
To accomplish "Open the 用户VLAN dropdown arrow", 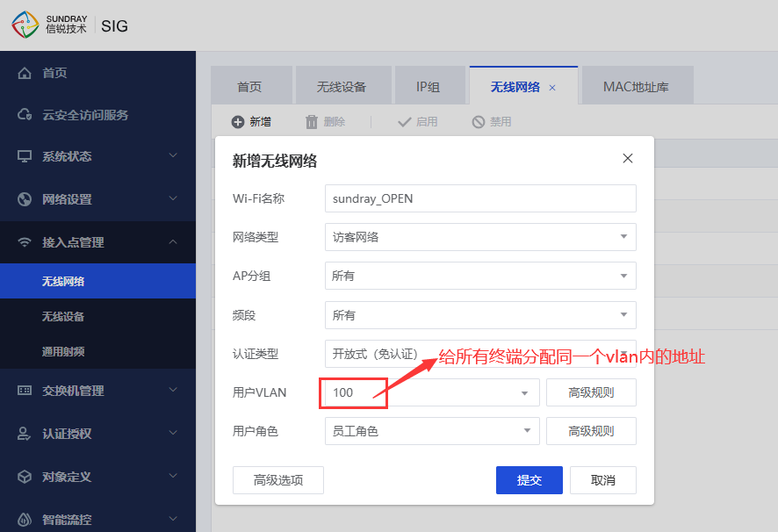I will (524, 393).
